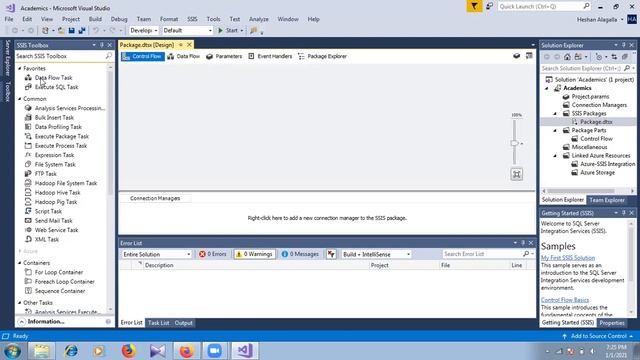Toggle the 0 Messages filter
This screenshot has width=640, height=360.
pos(300,254)
